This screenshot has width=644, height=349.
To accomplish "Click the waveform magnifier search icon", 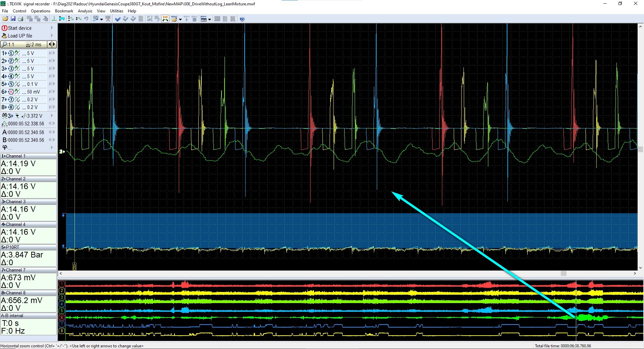I will coord(157,19).
